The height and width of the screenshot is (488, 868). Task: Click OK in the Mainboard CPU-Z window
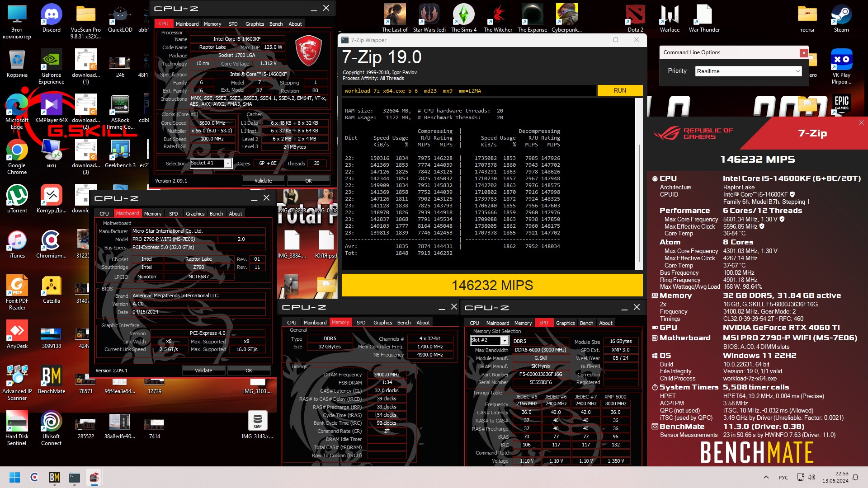(249, 371)
